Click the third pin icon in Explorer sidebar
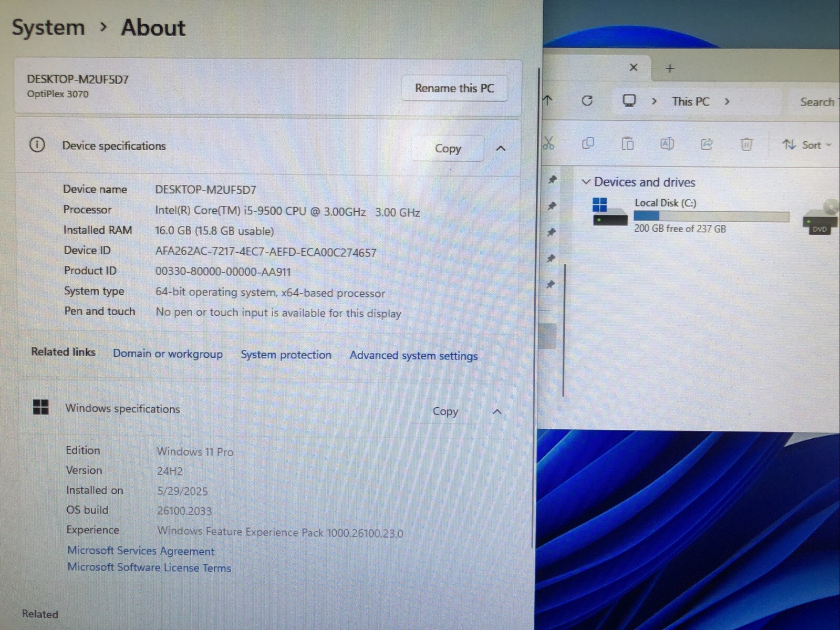Screen dimensions: 840x630 pos(551,232)
